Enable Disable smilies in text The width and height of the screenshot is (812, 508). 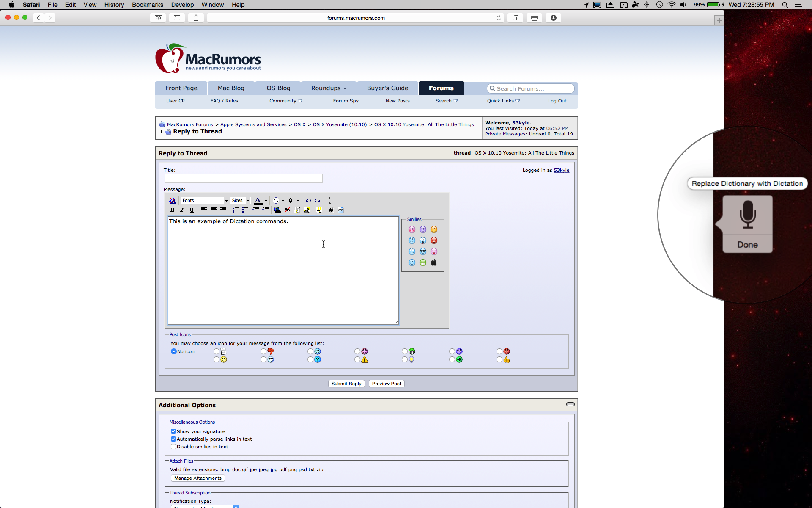(173, 447)
